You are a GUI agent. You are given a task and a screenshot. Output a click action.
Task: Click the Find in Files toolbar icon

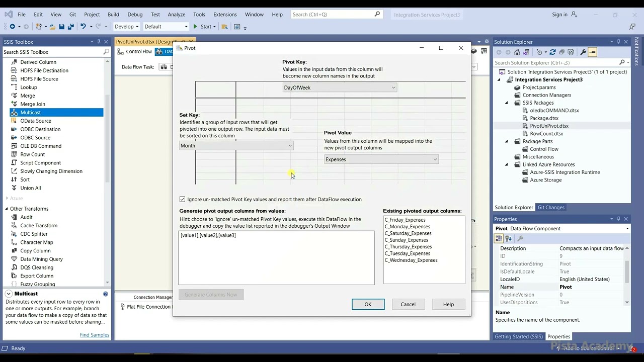224,27
